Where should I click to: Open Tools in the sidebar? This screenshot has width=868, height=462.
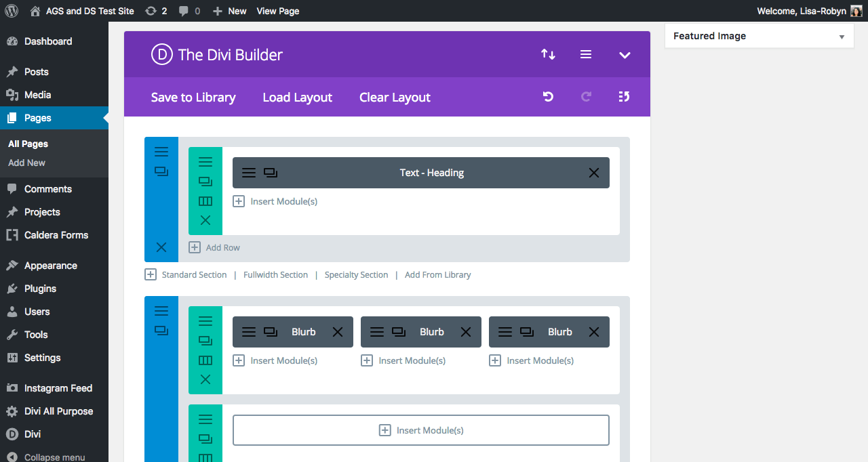pos(54,335)
